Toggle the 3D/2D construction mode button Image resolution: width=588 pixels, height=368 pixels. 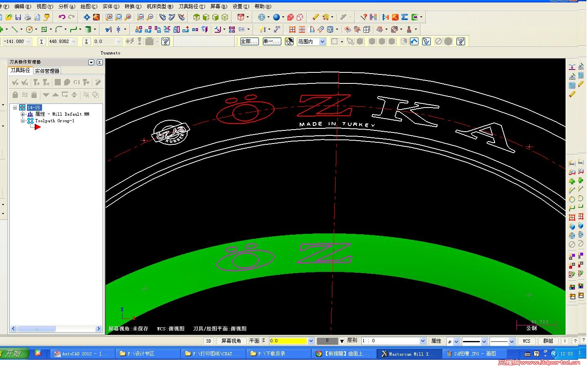[x=209, y=341]
